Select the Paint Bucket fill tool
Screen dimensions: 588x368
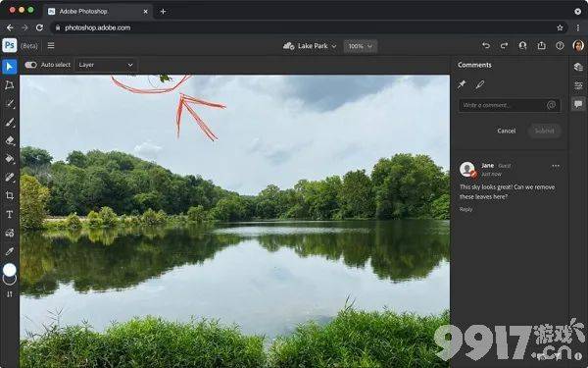[x=10, y=159]
